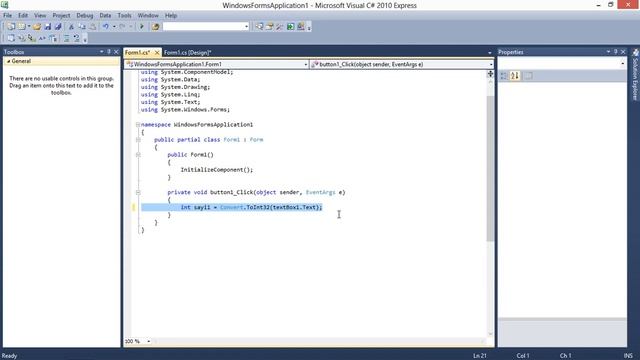Click the blue Undo arrow icon
This screenshot has width=640, height=360.
pos(106,27)
